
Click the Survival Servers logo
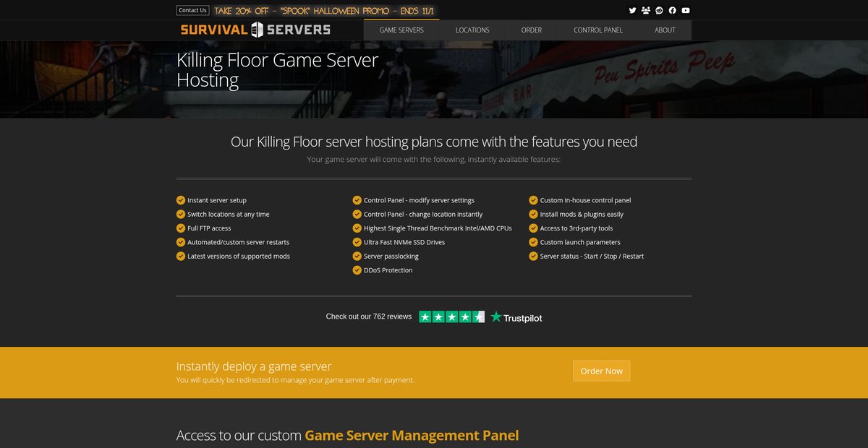(255, 30)
